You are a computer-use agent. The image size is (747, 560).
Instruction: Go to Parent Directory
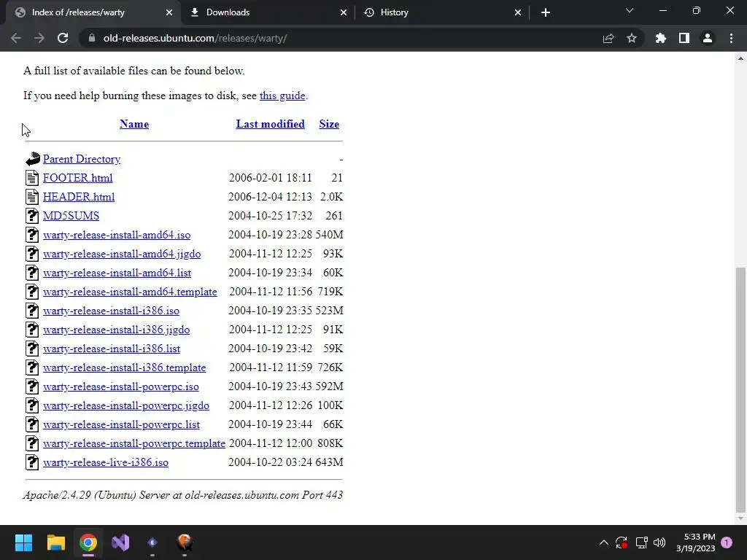82,159
